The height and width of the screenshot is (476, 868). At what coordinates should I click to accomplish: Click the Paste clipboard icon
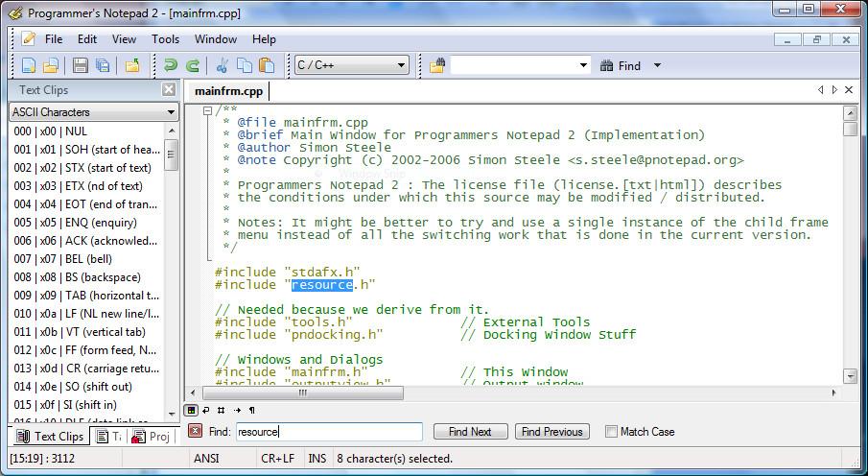pyautogui.click(x=267, y=65)
